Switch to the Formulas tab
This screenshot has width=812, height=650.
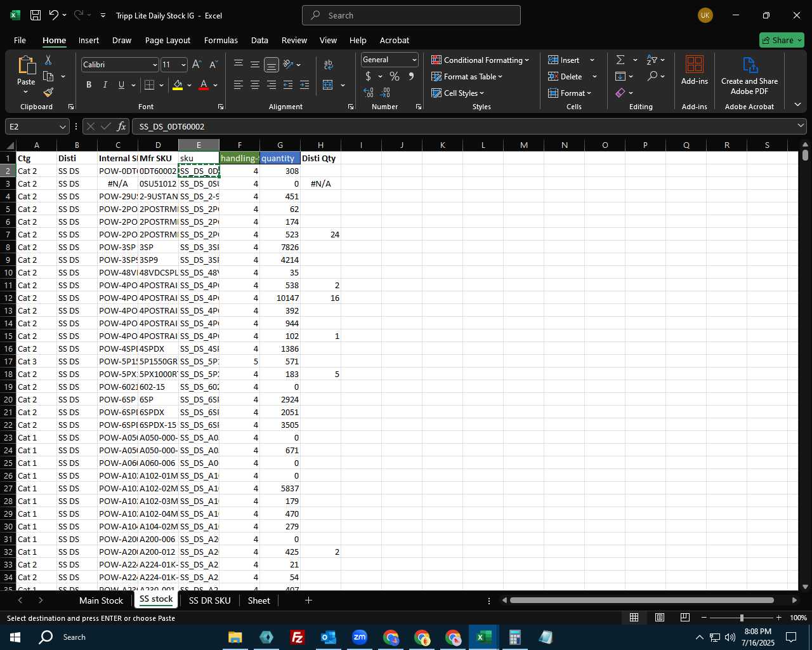pyautogui.click(x=221, y=40)
